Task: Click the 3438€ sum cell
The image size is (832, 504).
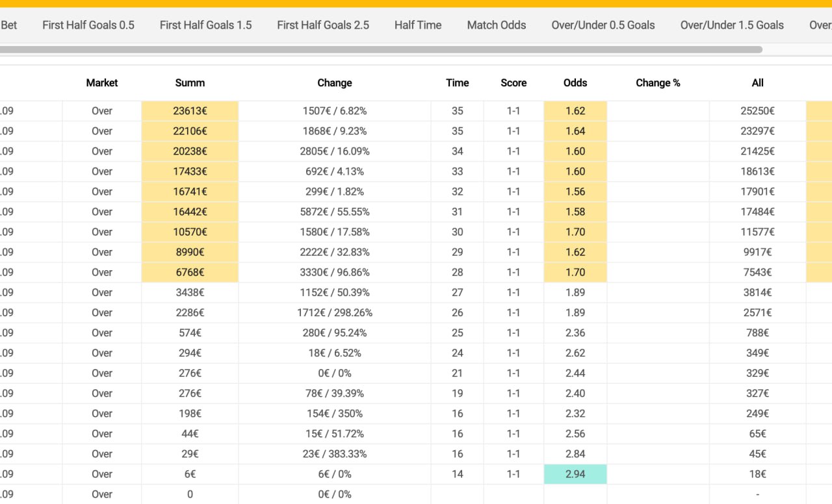Action: (x=190, y=292)
